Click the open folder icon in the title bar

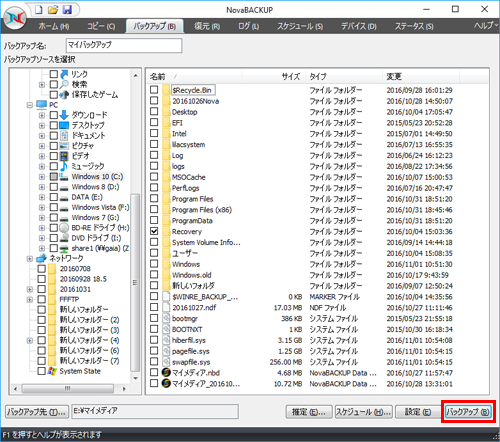point(53,10)
